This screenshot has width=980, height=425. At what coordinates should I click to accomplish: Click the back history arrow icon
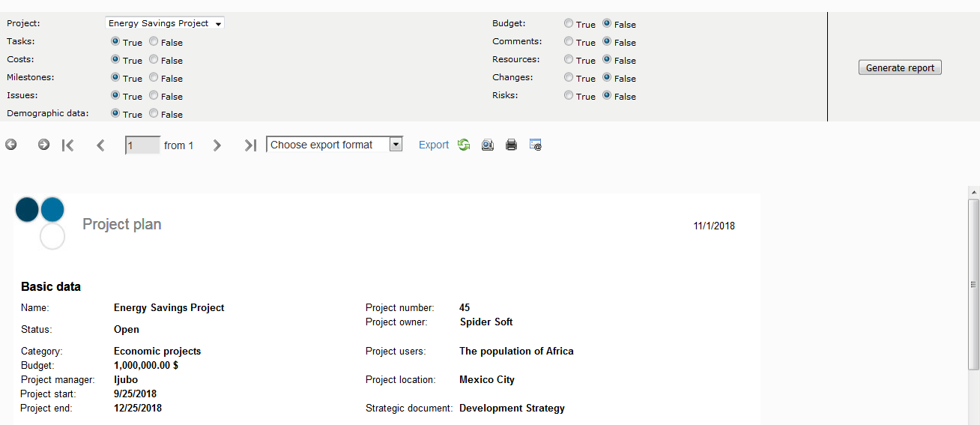point(11,145)
